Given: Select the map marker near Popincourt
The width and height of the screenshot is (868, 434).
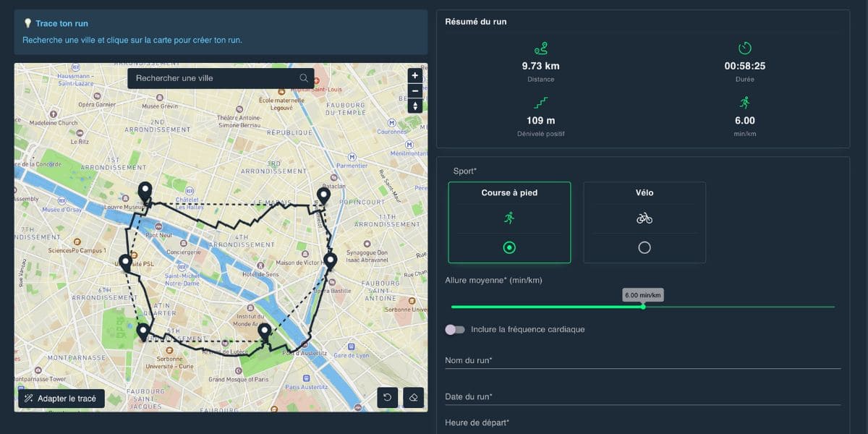Looking at the screenshot, I should pos(323,196).
